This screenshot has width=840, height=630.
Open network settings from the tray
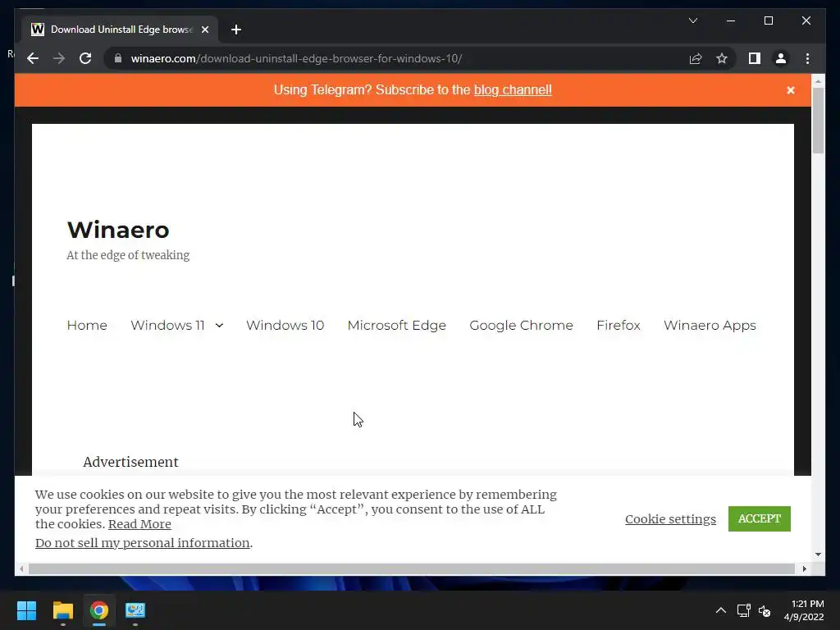click(x=743, y=610)
